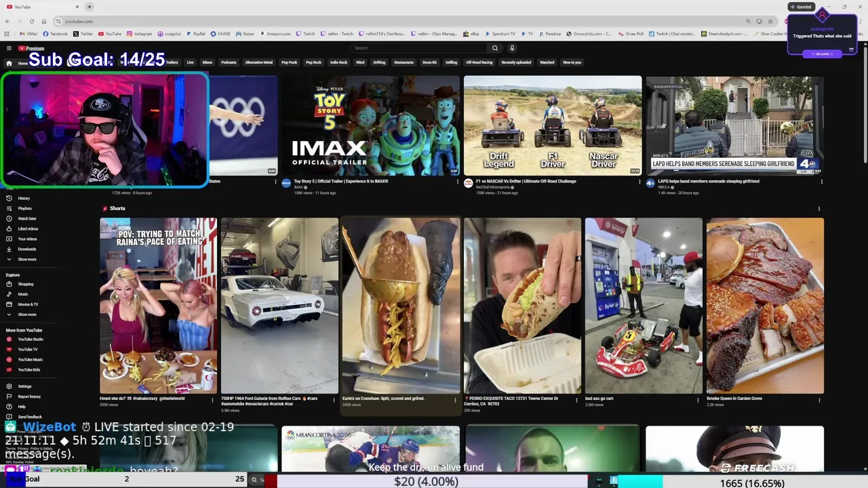Image resolution: width=868 pixels, height=488 pixels.
Task: Select the New to you filter chip
Action: point(572,62)
